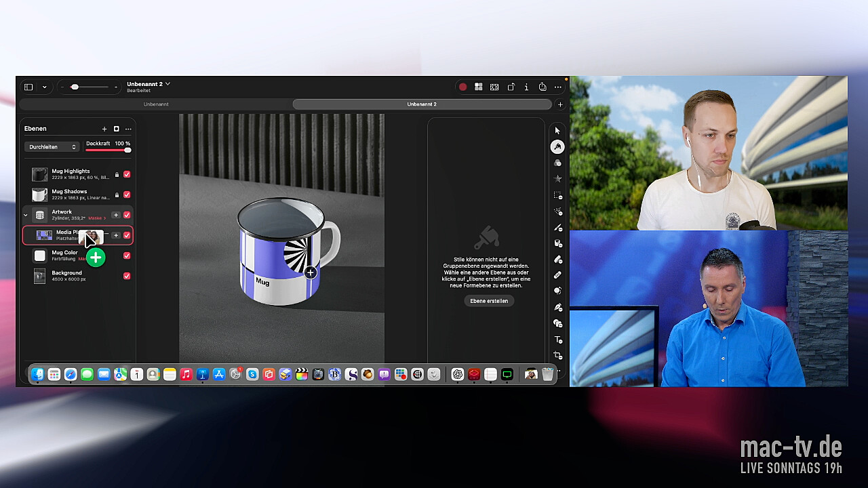Select the Unbenannt 2 tab

tap(421, 104)
